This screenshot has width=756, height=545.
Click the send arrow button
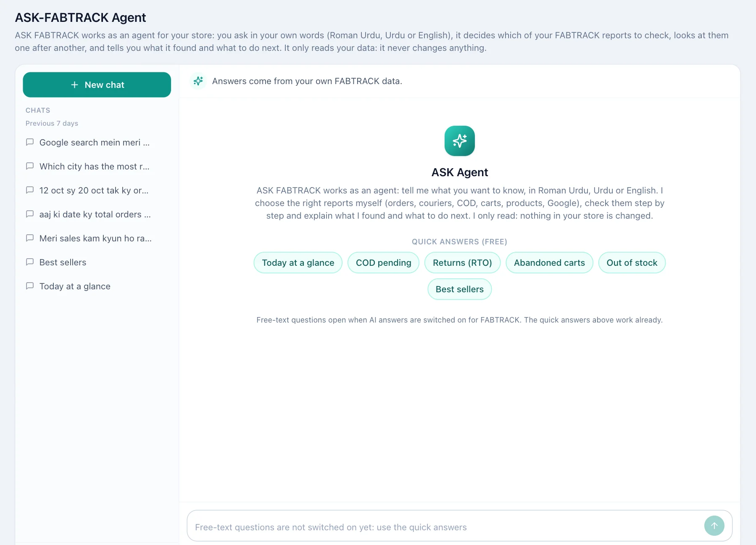tap(714, 526)
